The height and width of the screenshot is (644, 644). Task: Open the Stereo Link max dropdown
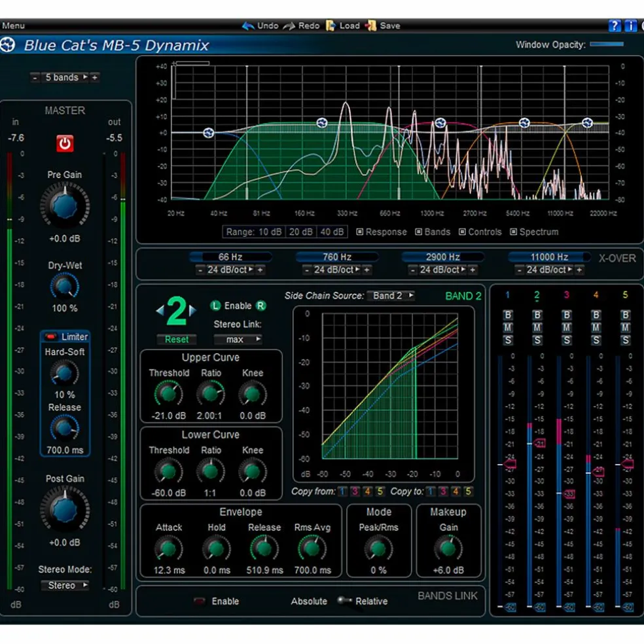[x=238, y=339]
